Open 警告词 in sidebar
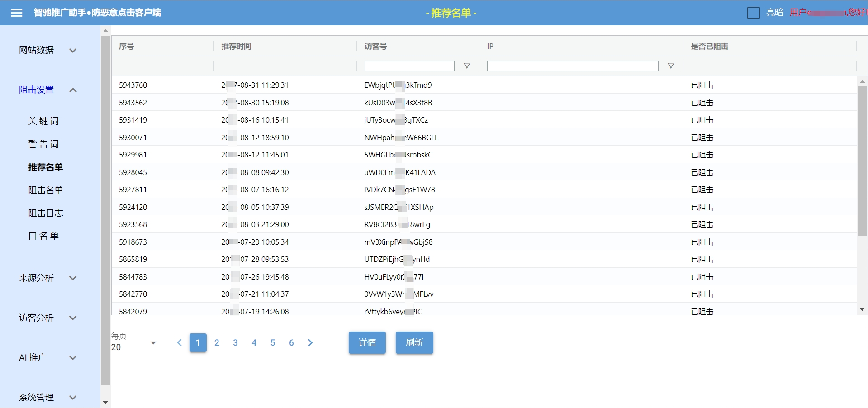 [43, 144]
